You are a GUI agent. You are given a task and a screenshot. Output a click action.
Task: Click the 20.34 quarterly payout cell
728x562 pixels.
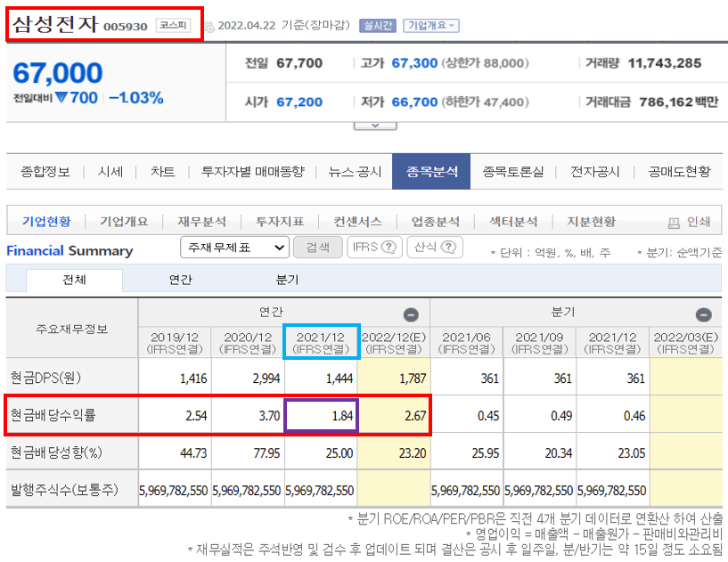tap(540, 452)
